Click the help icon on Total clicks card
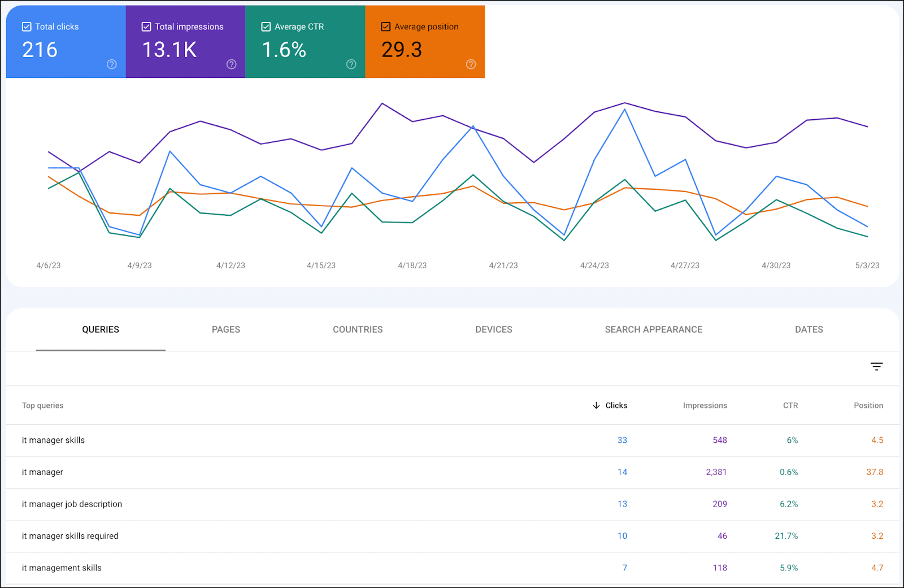This screenshot has height=588, width=904. pyautogui.click(x=112, y=64)
